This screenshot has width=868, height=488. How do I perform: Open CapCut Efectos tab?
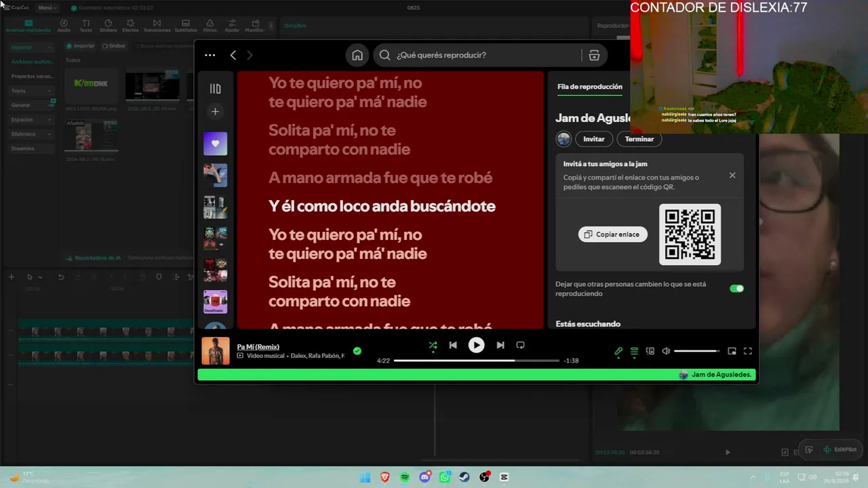coord(130,26)
